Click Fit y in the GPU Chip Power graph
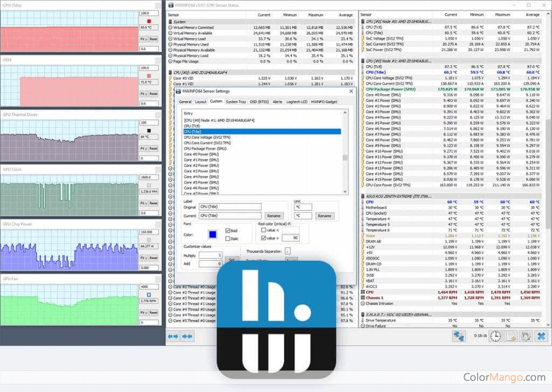Viewport: 552px width, 392px height. (144, 258)
